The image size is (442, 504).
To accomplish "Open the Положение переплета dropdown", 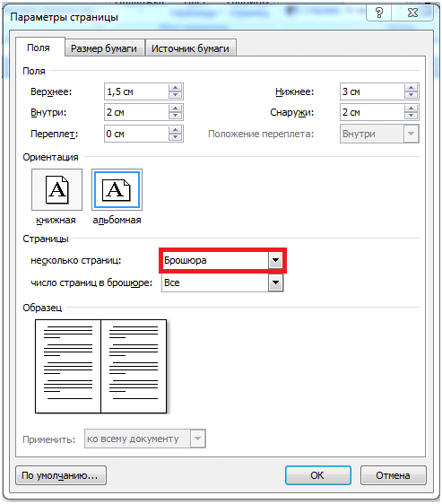I will point(412,134).
